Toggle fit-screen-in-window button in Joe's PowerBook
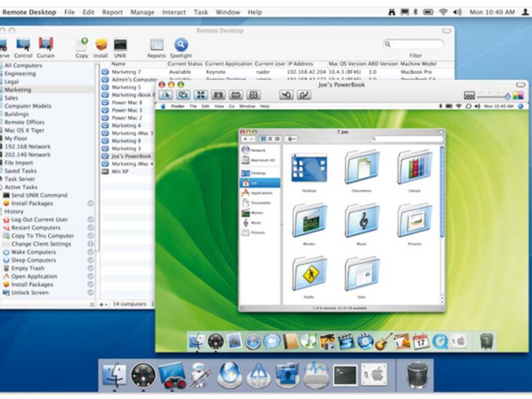 pos(201,95)
